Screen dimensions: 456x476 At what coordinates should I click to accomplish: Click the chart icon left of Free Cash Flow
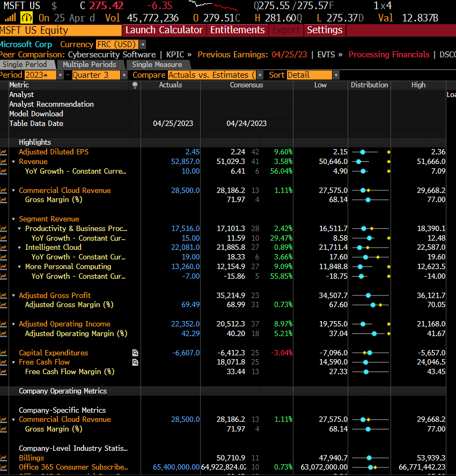click(3, 362)
